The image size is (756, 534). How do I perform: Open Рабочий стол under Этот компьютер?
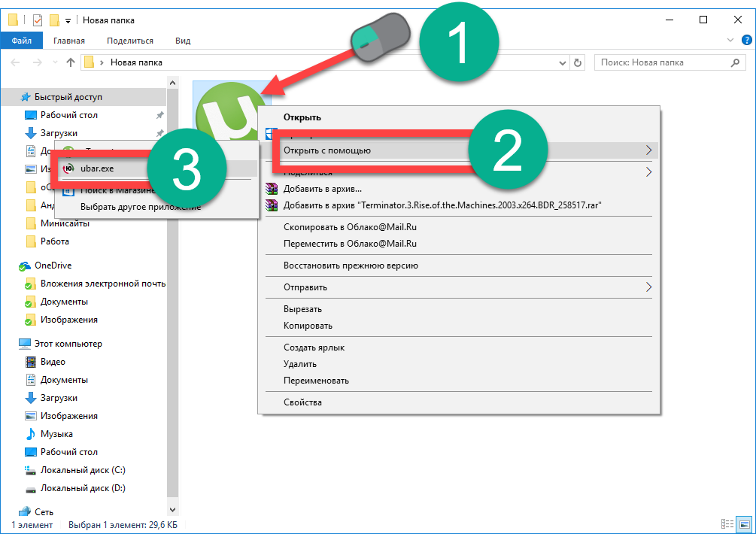pos(69,452)
